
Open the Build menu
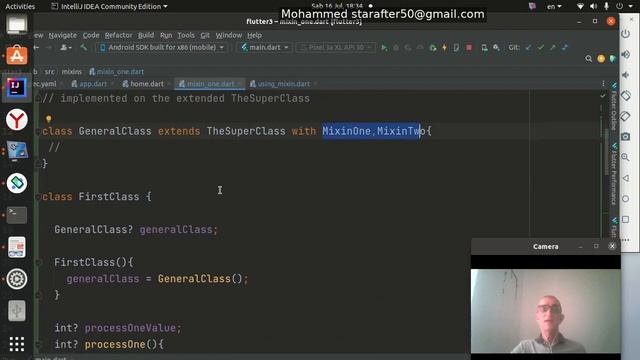[146, 35]
